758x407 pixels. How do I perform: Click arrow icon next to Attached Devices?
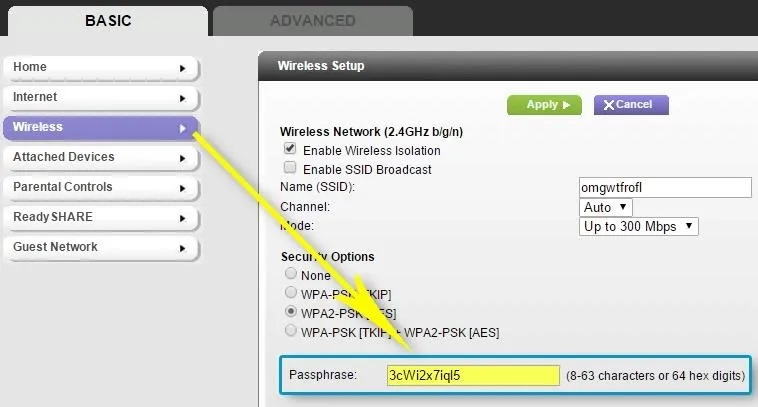[x=183, y=158]
